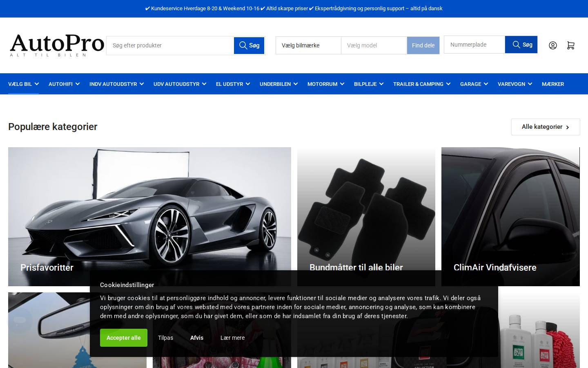
Task: Expand the MOTORRUM menu
Action: (326, 84)
